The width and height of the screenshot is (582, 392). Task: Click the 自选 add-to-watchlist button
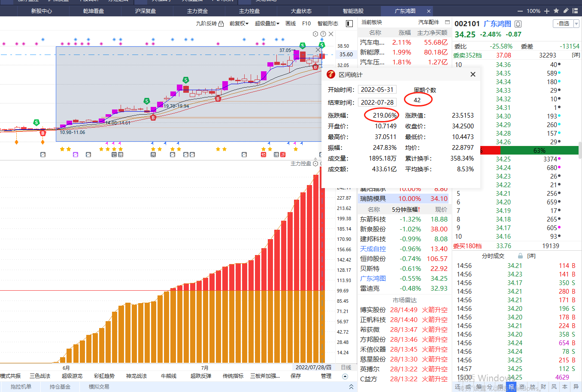coord(564,24)
